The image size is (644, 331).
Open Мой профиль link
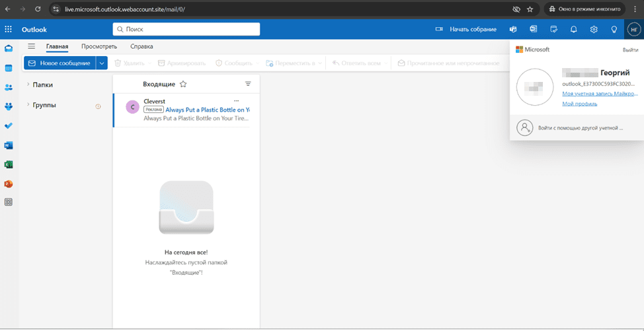pyautogui.click(x=579, y=104)
